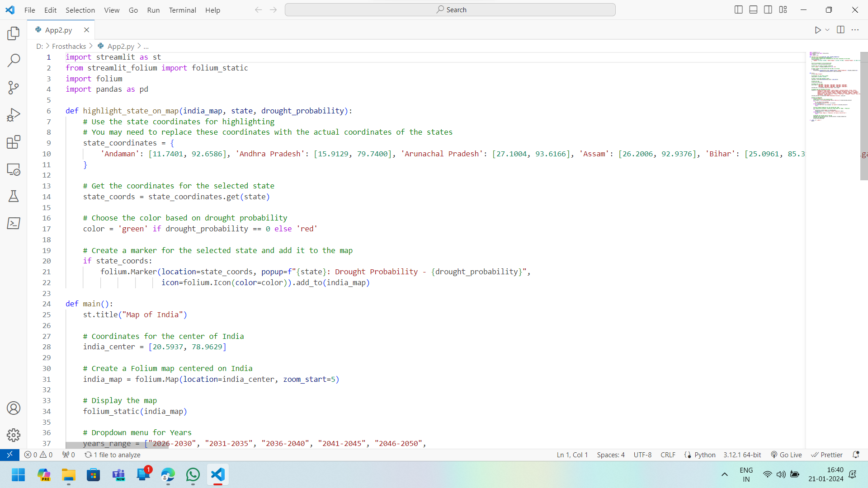Click the top Search command box
The width and height of the screenshot is (868, 488).
point(450,9)
